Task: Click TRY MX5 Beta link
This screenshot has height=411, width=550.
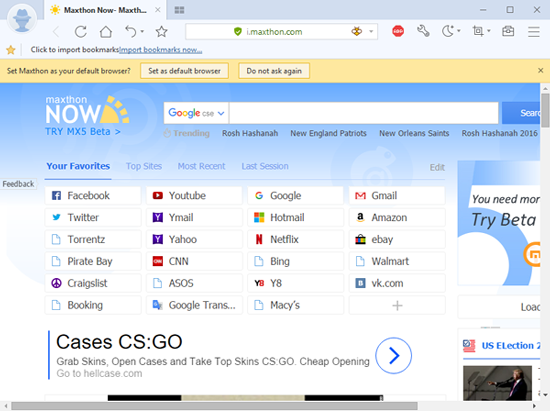Action: [x=83, y=132]
